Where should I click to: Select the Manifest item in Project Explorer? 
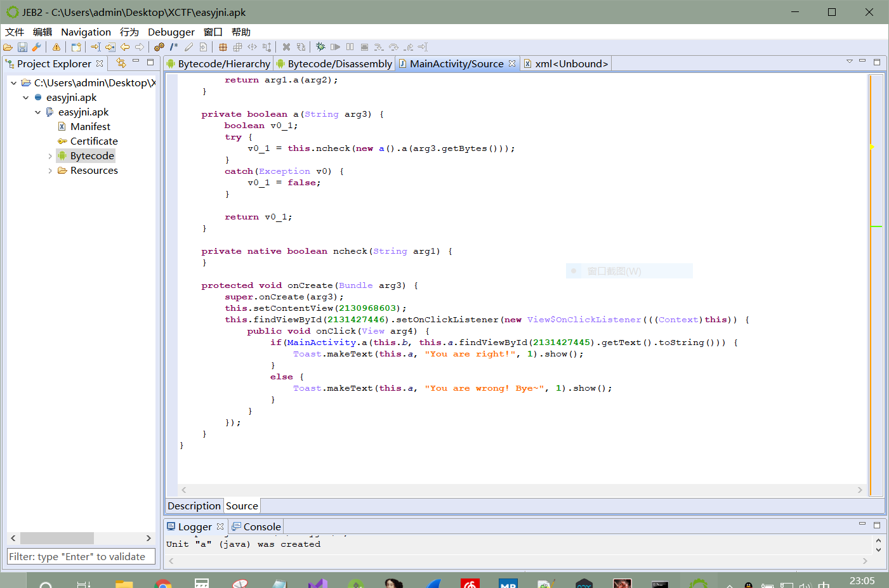pyautogui.click(x=89, y=126)
